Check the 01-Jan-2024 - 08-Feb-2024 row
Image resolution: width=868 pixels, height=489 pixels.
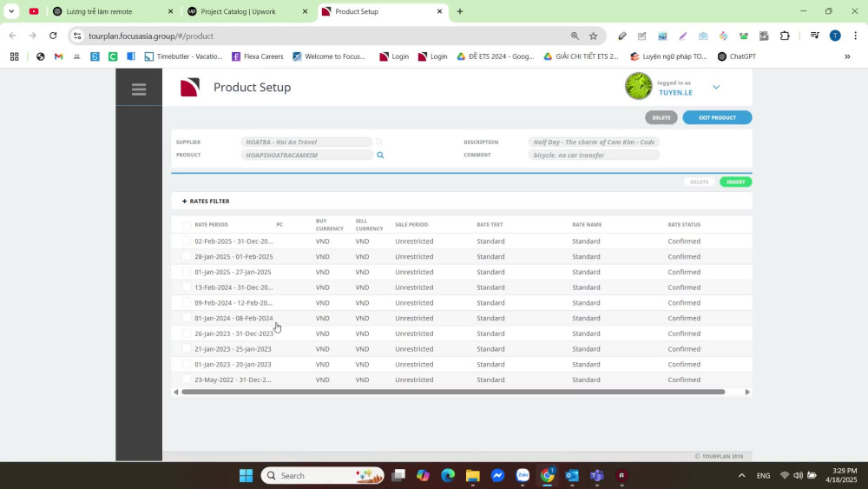187,318
